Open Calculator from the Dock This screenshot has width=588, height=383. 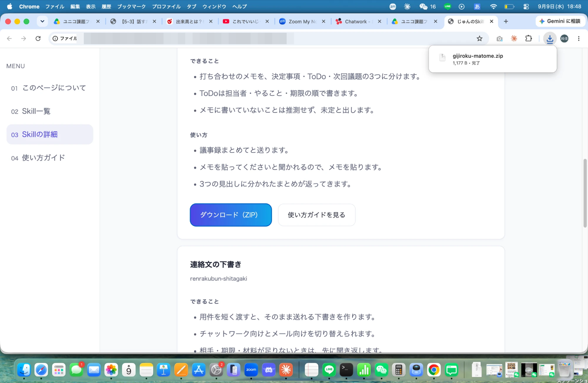(398, 370)
